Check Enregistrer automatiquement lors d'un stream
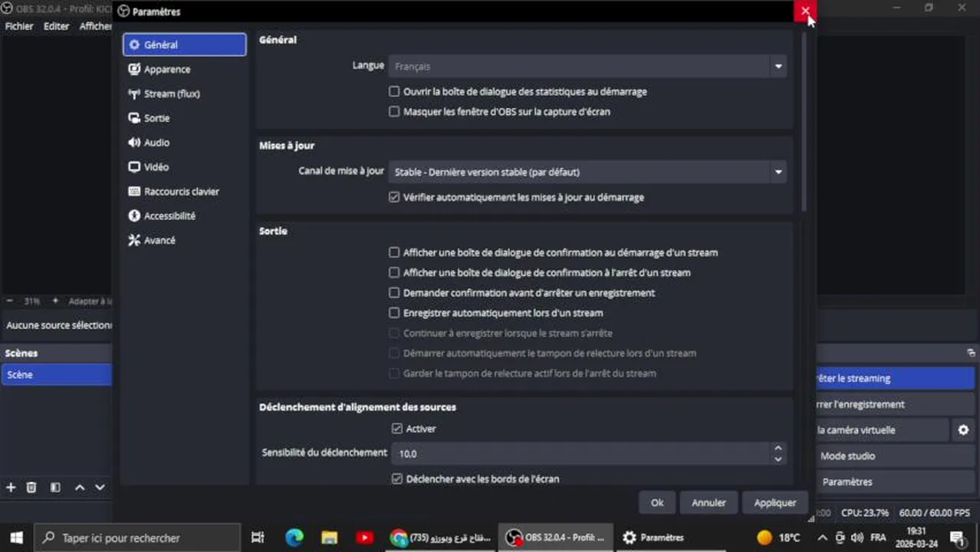This screenshot has width=980, height=552. pyautogui.click(x=394, y=313)
